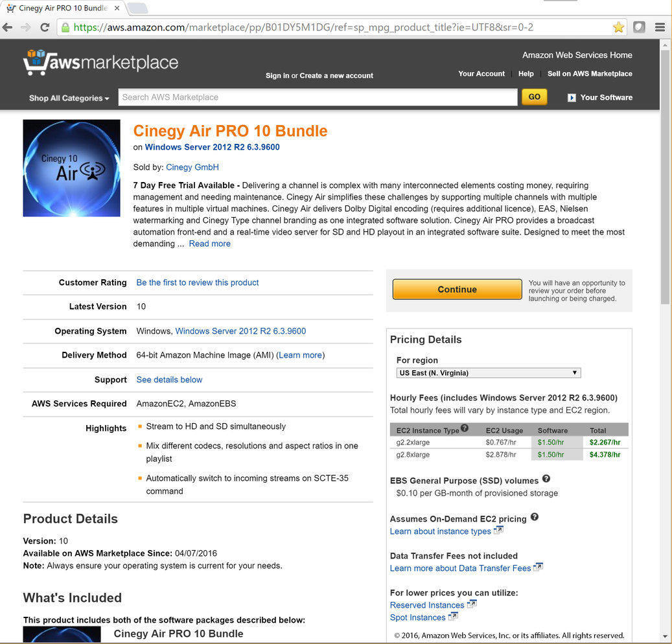Click the browser forward arrow

tap(26, 27)
